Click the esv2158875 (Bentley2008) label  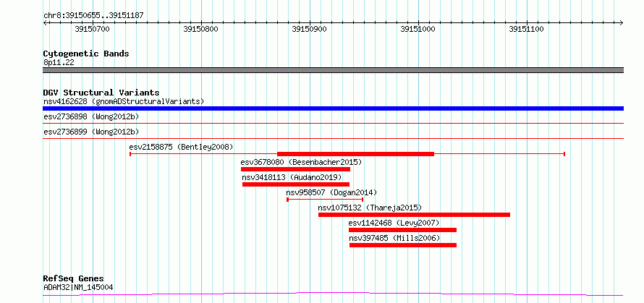point(181,147)
